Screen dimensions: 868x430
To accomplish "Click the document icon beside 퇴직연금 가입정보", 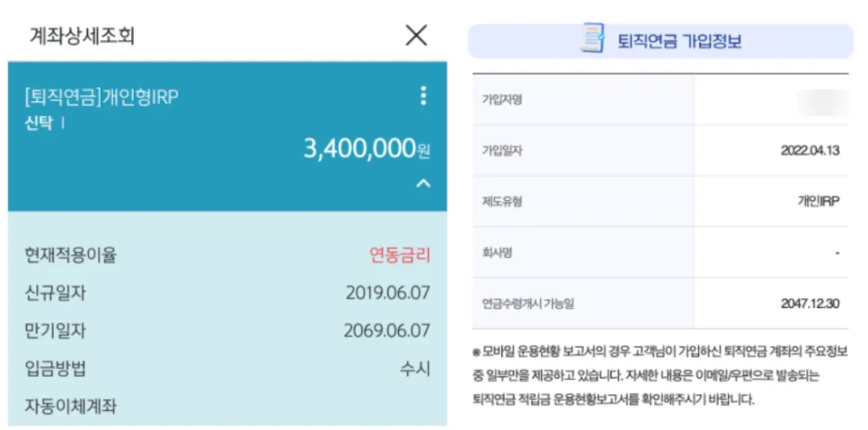I will (x=592, y=39).
